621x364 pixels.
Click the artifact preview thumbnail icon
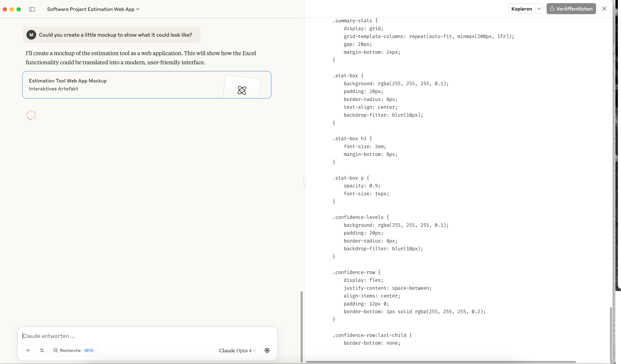pyautogui.click(x=242, y=90)
